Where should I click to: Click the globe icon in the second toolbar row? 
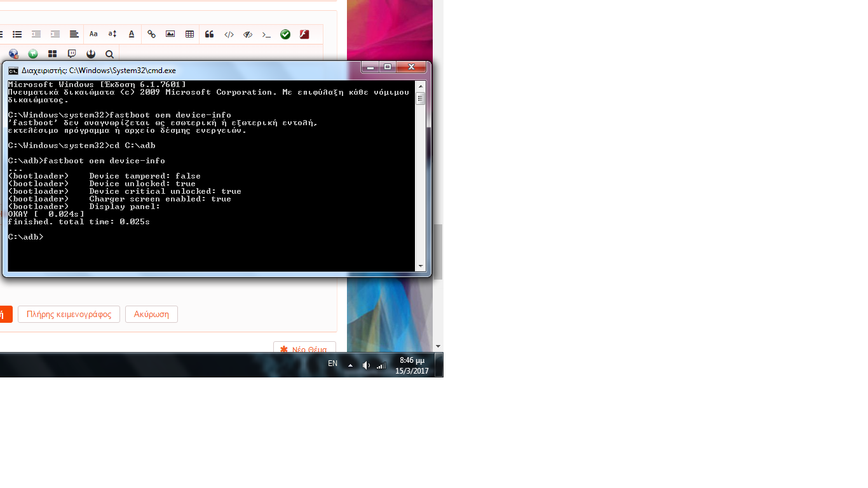pos(13,54)
